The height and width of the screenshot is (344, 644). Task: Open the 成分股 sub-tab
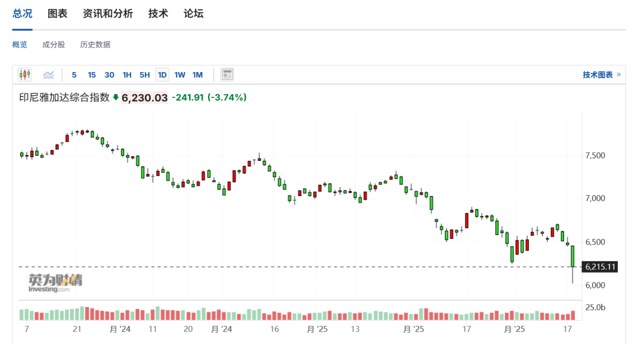coord(54,45)
